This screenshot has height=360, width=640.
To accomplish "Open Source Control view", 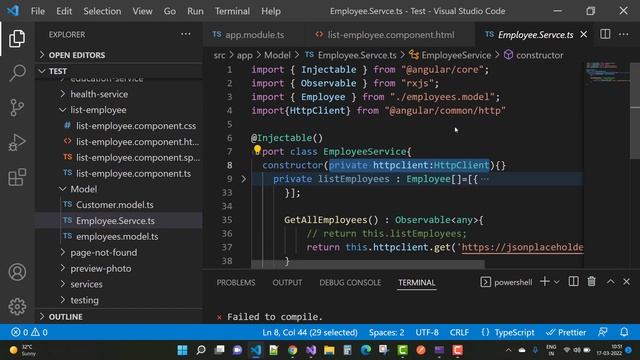I will point(17,108).
